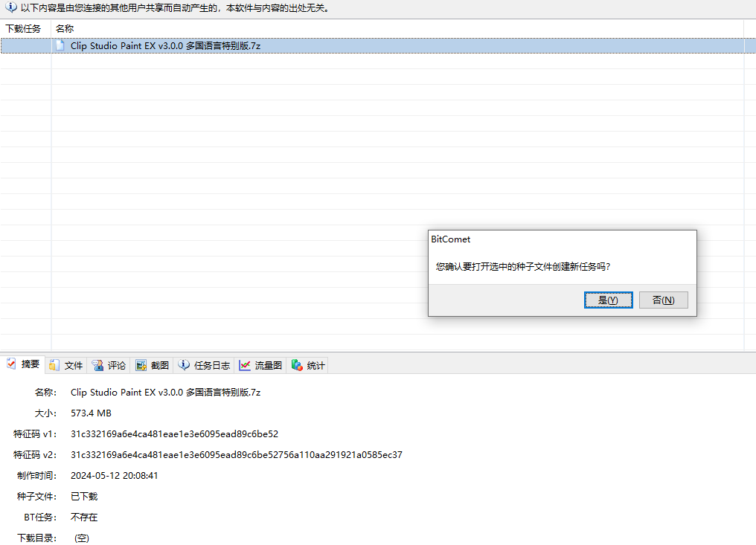Click the 截图 tab picture icon
Image resolution: width=756 pixels, height=545 pixels.
tap(141, 365)
